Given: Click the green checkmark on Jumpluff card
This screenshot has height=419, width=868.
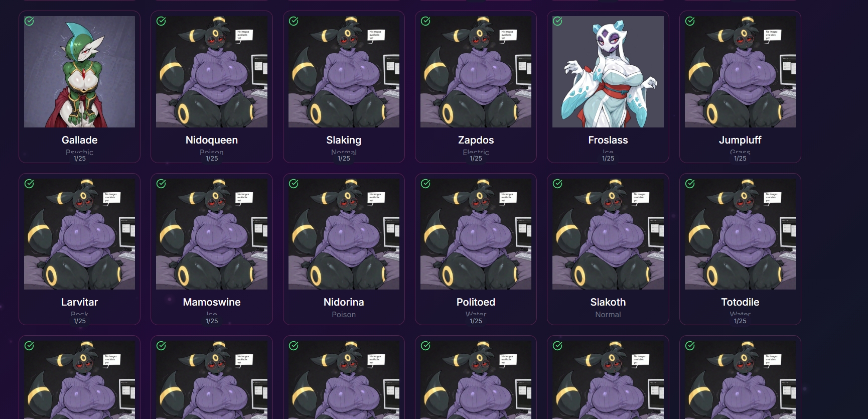Looking at the screenshot, I should pos(690,21).
